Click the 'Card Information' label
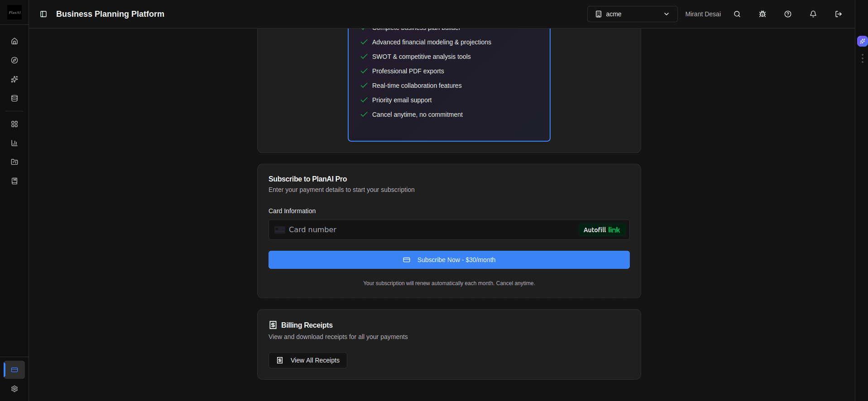 click(292, 211)
